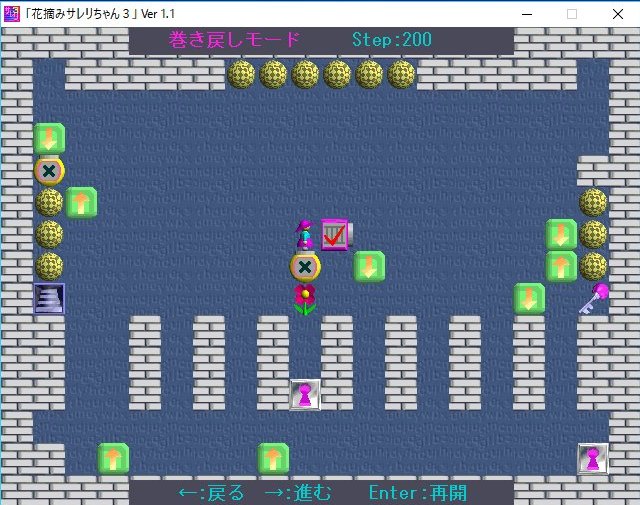This screenshot has width=640, height=505.
Task: Click the keyhole block between the center pillars
Action: point(305,394)
